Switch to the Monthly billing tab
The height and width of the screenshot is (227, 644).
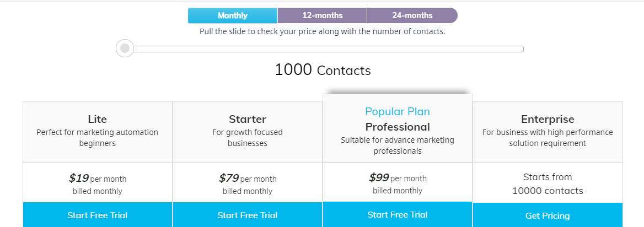click(233, 15)
